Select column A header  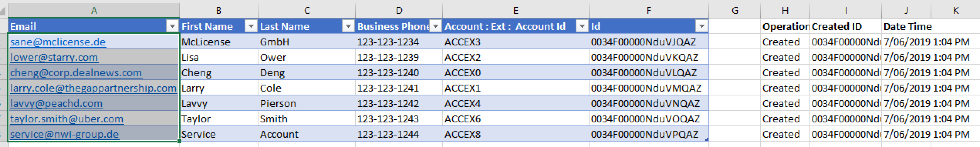[94, 10]
